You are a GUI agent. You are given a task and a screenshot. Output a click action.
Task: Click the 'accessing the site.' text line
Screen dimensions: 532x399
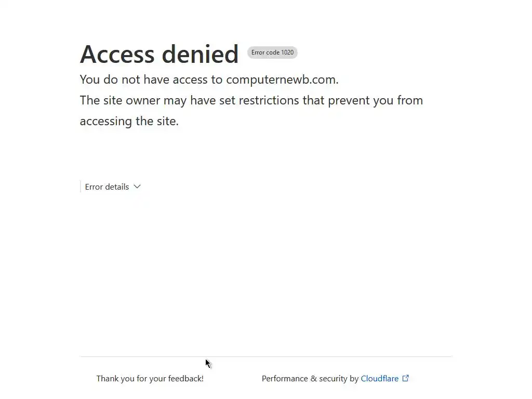[x=129, y=121]
